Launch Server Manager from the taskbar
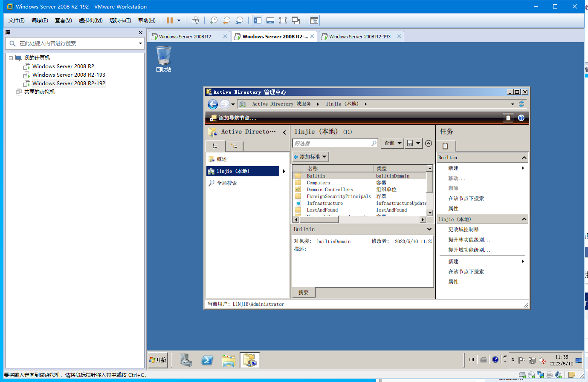The width and height of the screenshot is (588, 382). 186,360
